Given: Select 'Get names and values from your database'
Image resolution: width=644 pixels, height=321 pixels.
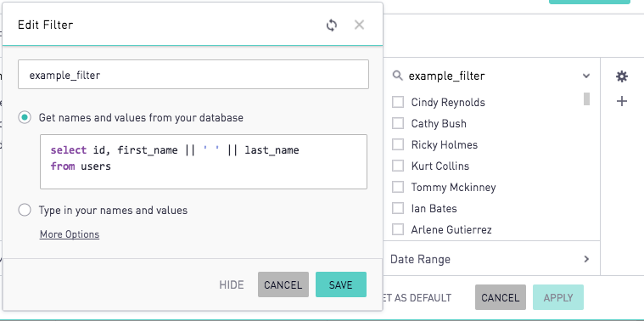Looking at the screenshot, I should click(x=25, y=117).
